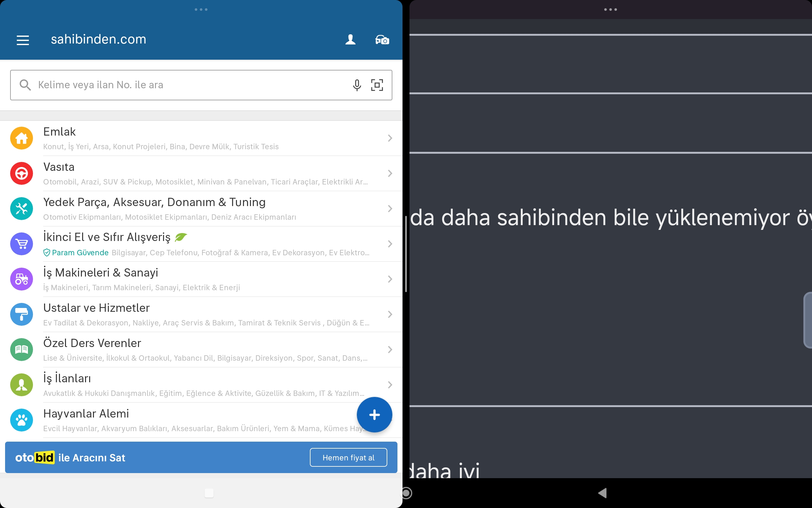Open the hamburger menu in sahibinden
The image size is (812, 508).
23,40
